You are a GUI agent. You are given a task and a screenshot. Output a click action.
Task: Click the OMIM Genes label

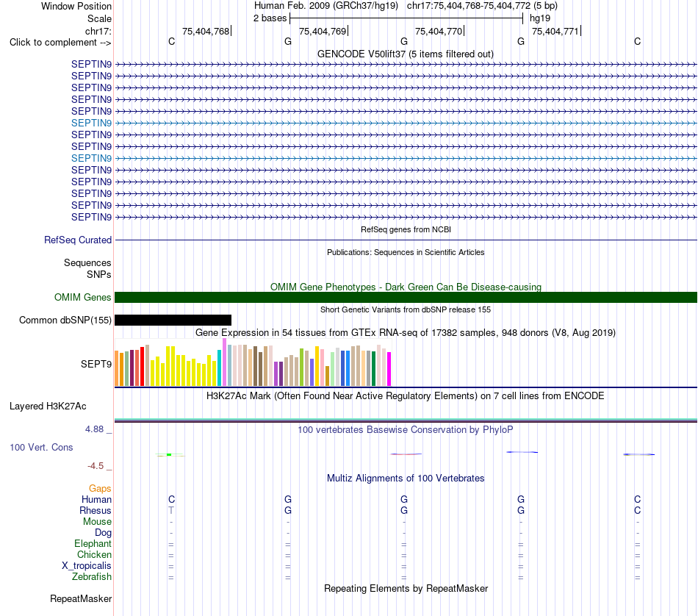click(x=82, y=297)
